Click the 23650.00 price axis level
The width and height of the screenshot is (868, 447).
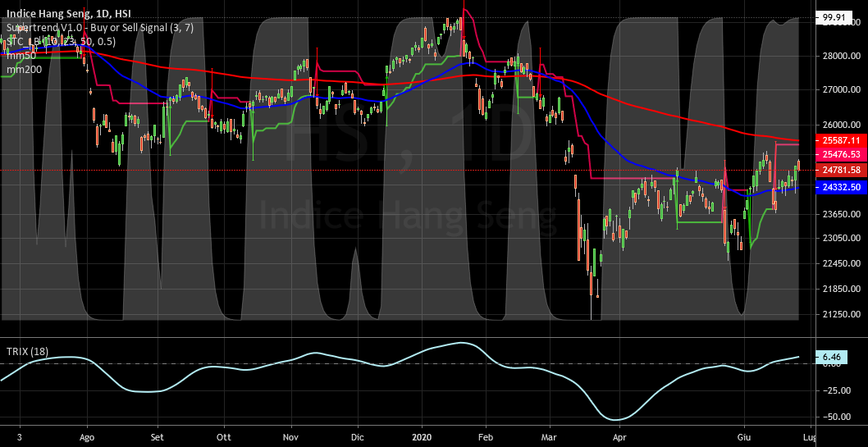point(842,213)
